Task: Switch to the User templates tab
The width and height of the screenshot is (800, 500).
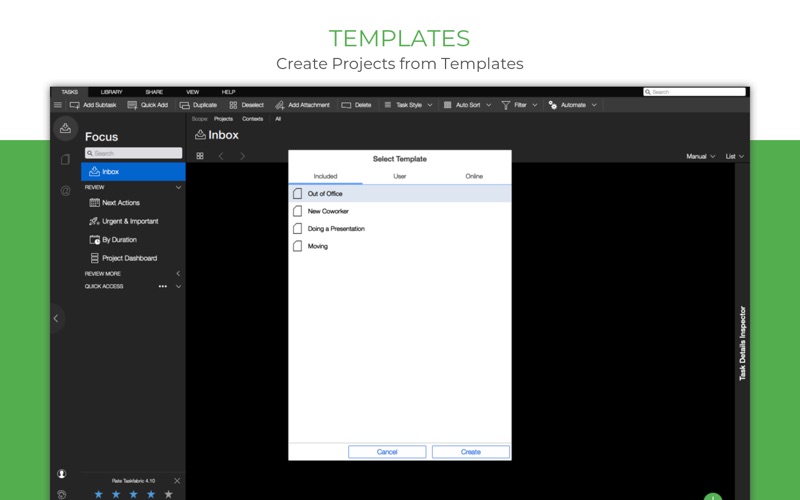Action: 400,177
